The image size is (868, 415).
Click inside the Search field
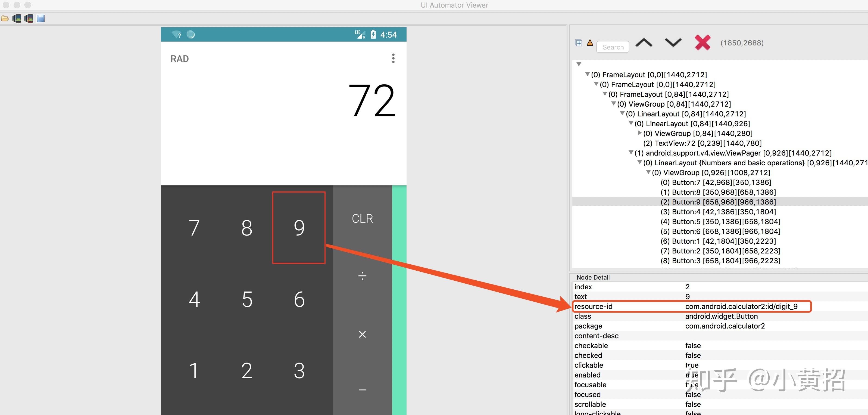613,47
